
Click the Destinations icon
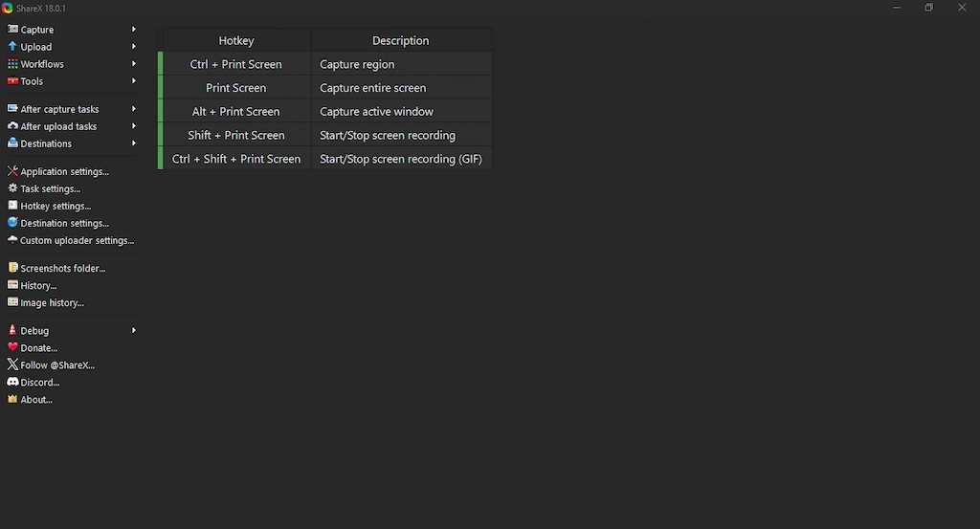tap(12, 143)
